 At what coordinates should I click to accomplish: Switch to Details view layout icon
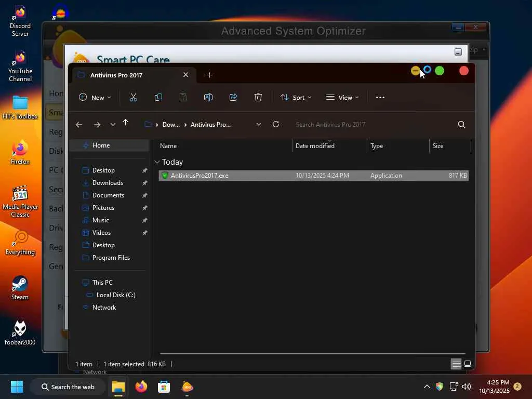[456, 364]
